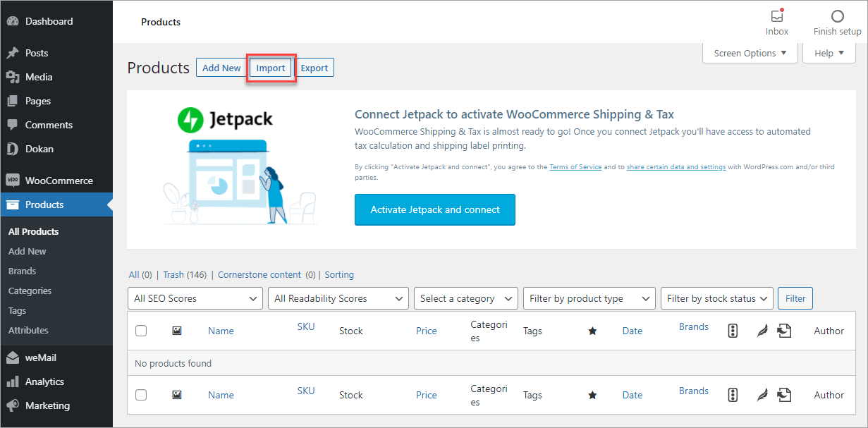
Task: View the Trash (146) products
Action: 185,275
